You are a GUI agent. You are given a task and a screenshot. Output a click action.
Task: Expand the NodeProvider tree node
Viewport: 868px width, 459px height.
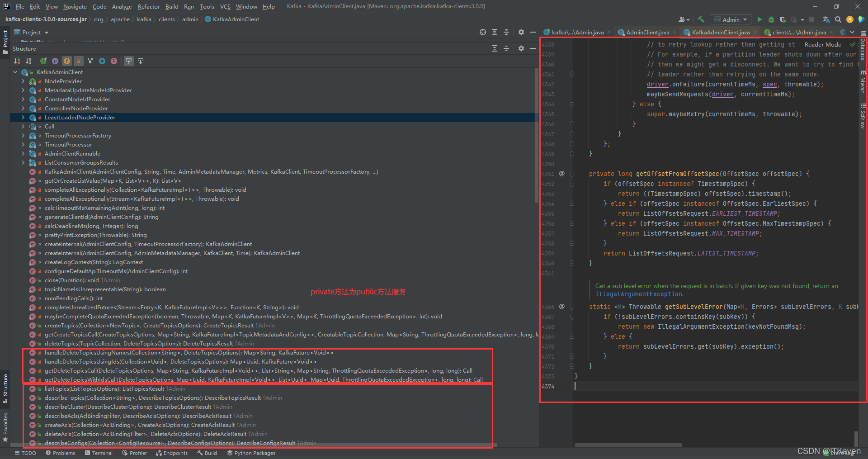23,81
